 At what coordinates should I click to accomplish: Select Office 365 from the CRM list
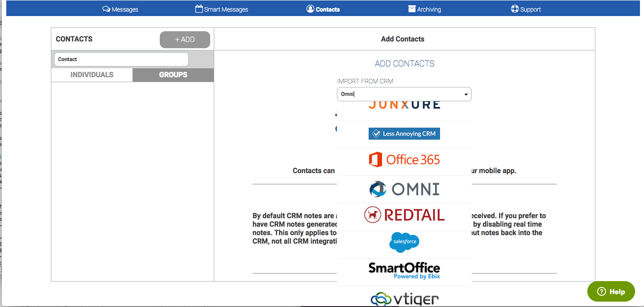pyautogui.click(x=404, y=160)
